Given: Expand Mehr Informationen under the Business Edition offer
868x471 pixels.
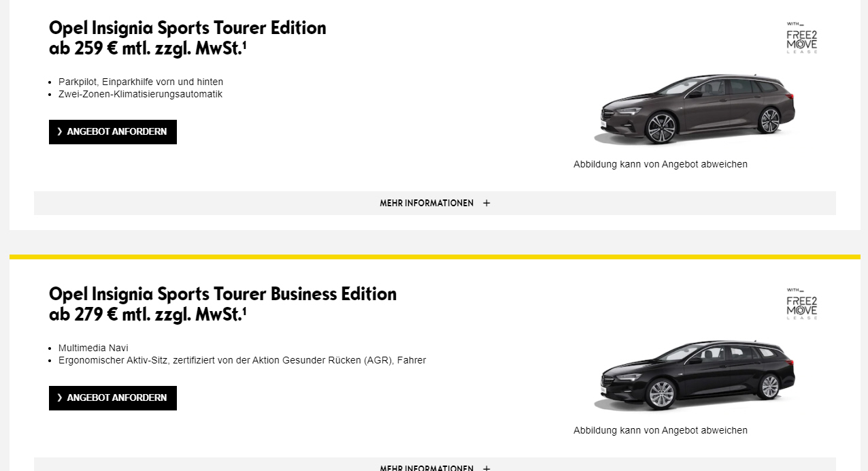Looking at the screenshot, I should pos(435,466).
